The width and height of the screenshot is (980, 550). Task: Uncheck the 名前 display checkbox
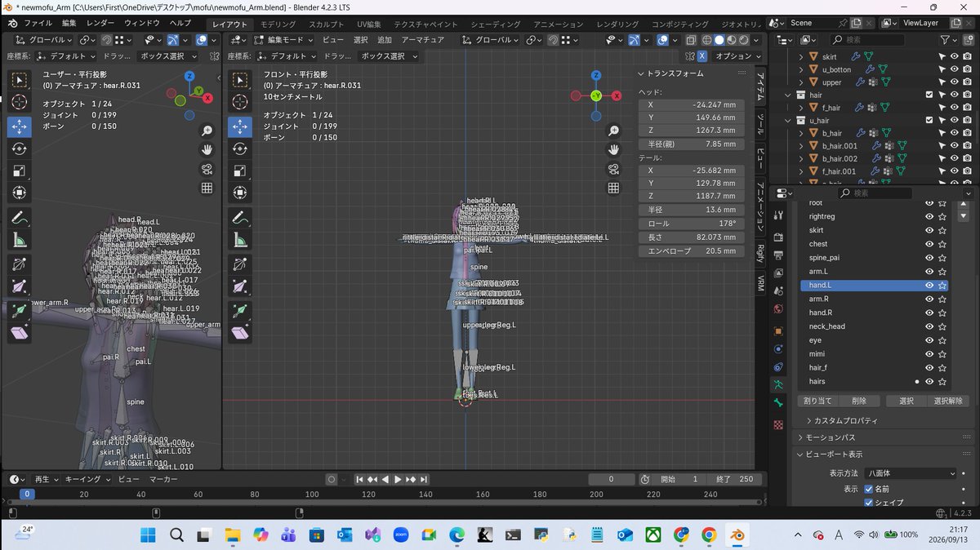click(x=869, y=489)
